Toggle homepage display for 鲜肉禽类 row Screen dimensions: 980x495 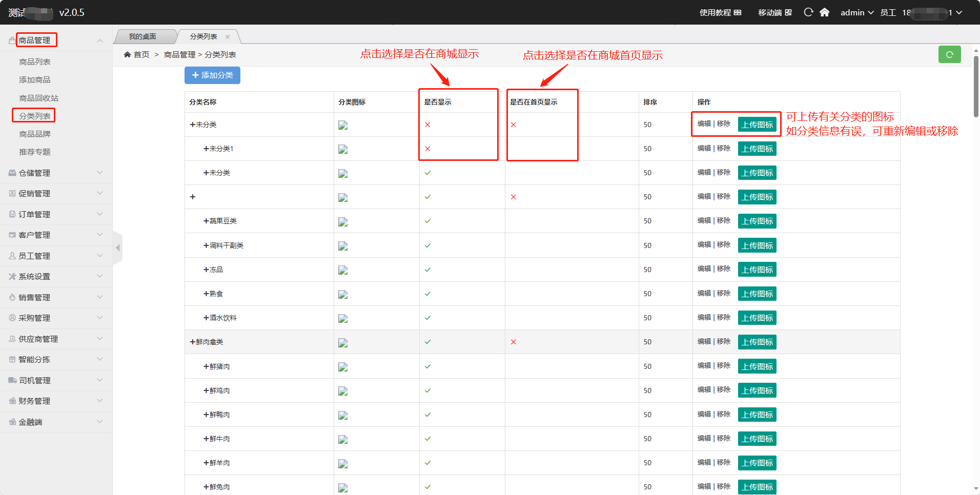coord(513,342)
